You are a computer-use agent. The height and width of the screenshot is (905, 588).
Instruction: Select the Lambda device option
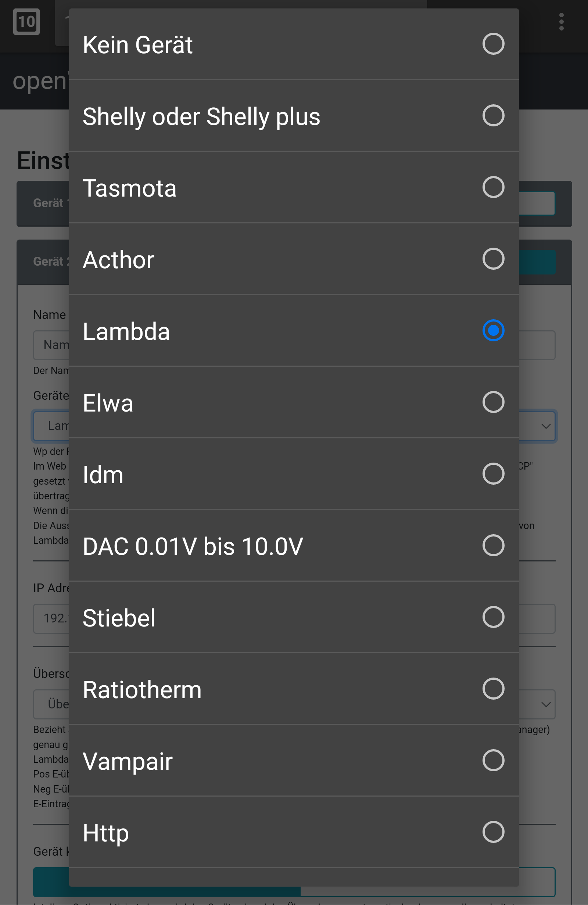click(493, 330)
